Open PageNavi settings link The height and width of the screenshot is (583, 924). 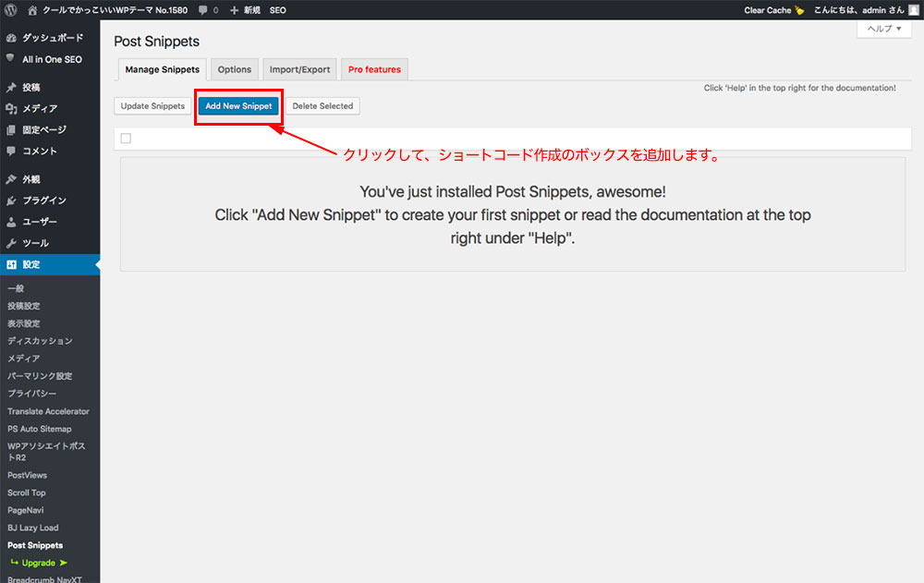pos(25,511)
